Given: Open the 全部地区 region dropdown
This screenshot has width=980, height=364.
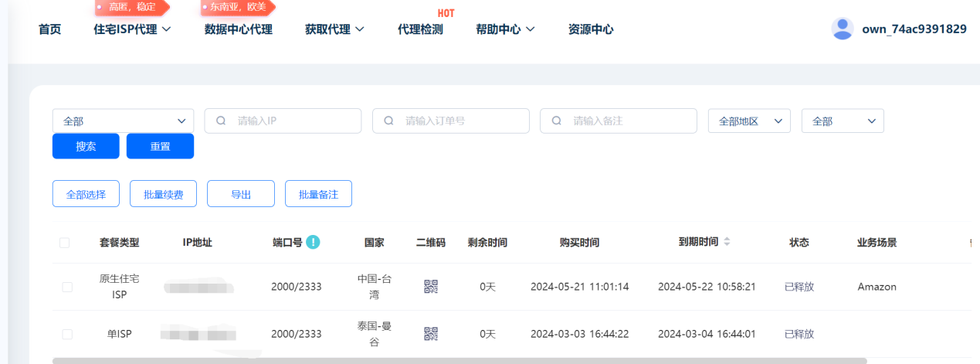Looking at the screenshot, I should click(x=749, y=121).
